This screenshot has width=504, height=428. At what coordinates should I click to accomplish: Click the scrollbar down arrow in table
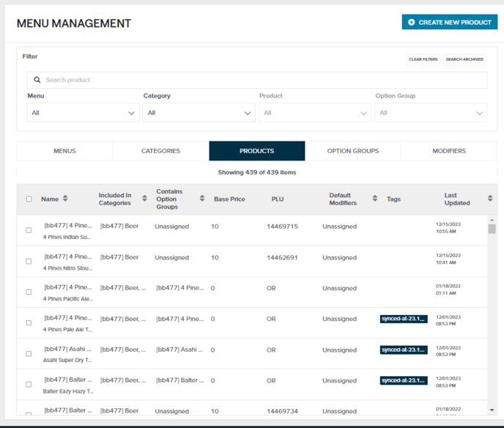492,410
